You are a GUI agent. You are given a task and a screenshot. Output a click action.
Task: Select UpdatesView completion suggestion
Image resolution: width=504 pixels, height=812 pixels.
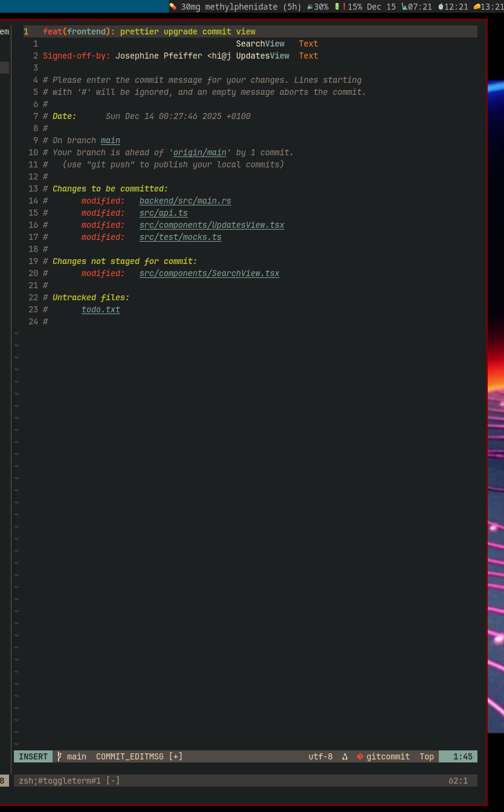point(263,56)
